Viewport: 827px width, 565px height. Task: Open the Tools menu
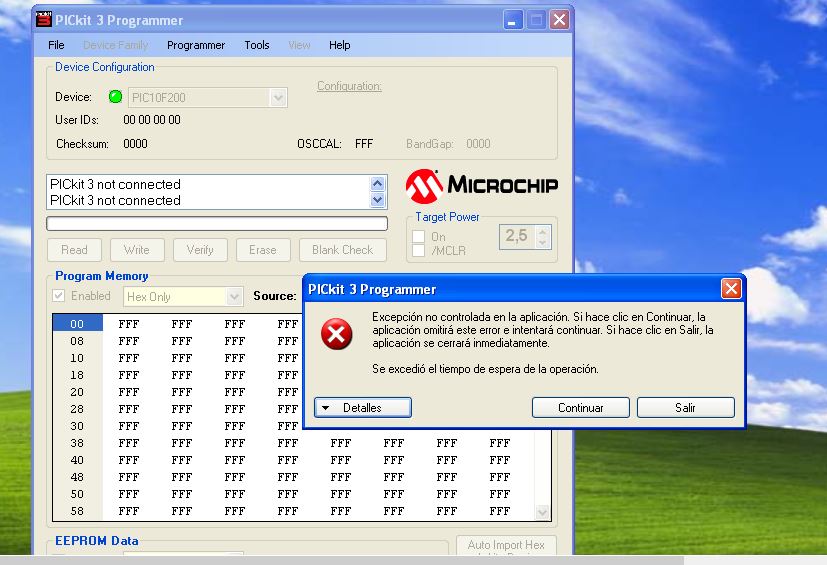tap(257, 45)
